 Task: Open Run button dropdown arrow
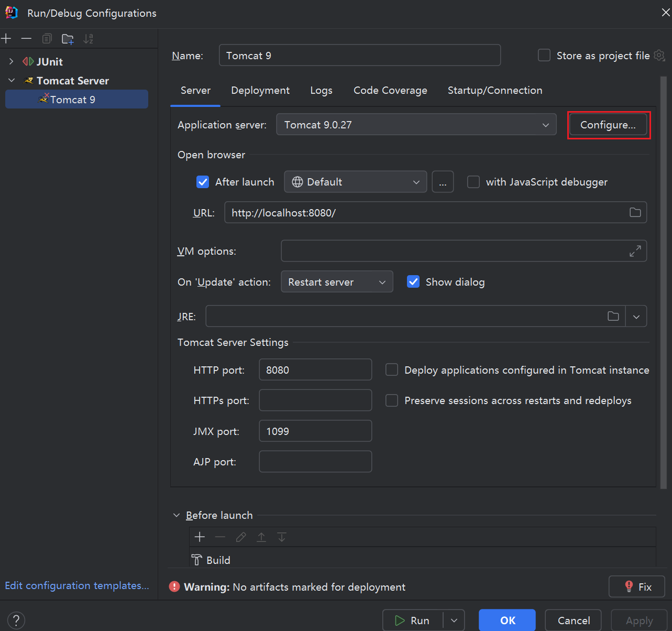[x=454, y=620]
